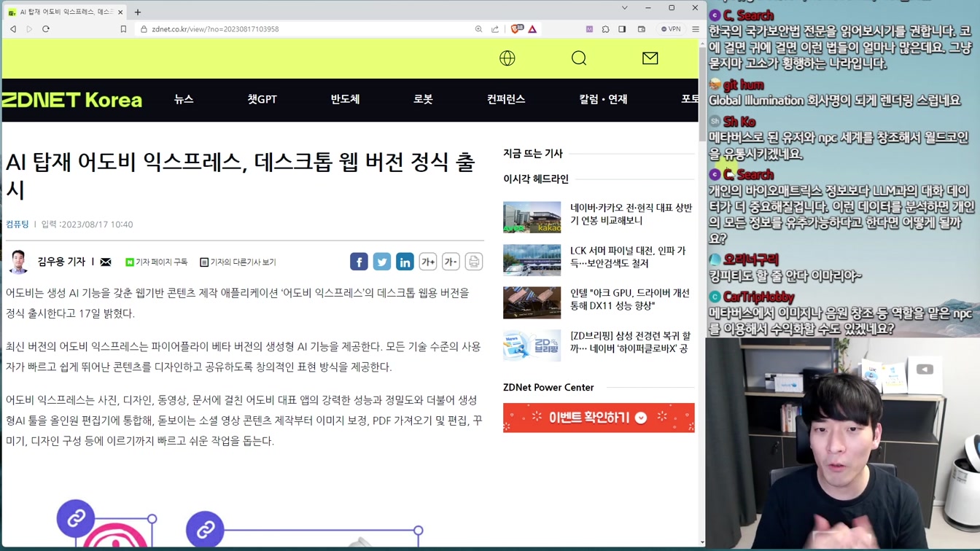Viewport: 980px width, 551px height.
Task: Open the VPN button
Action: click(x=671, y=29)
